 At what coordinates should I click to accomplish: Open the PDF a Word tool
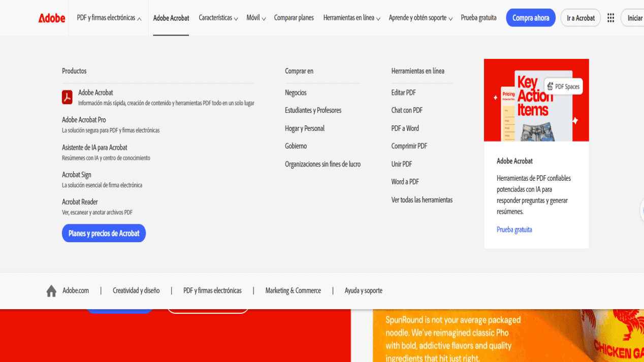coord(405,128)
